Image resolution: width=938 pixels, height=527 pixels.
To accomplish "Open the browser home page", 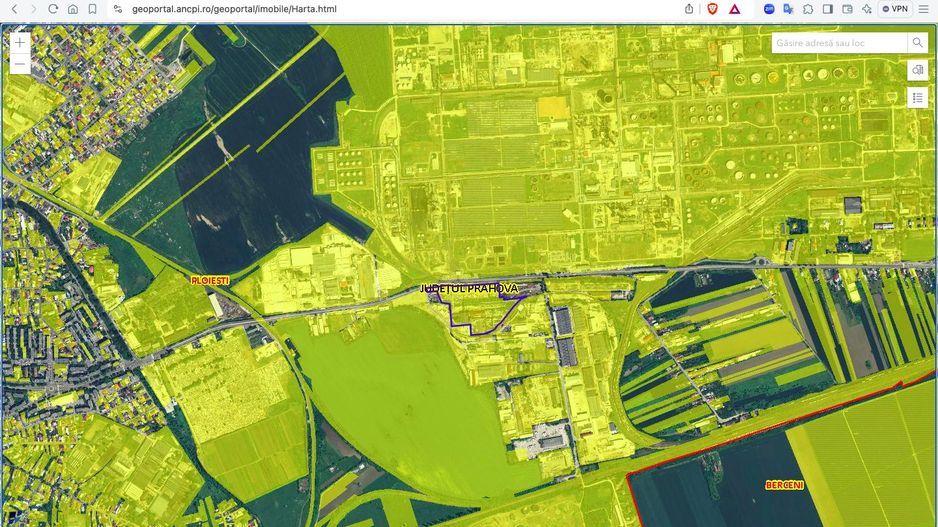I will 72,9.
